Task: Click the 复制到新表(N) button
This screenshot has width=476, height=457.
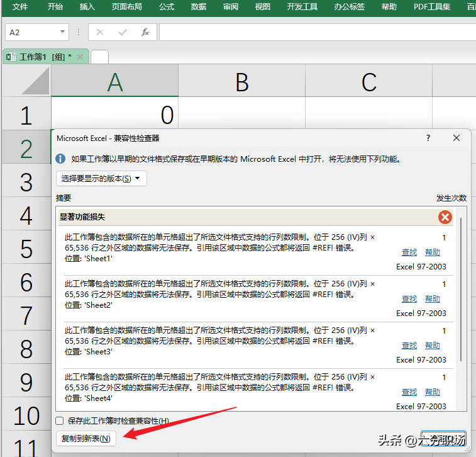Action: (x=86, y=439)
